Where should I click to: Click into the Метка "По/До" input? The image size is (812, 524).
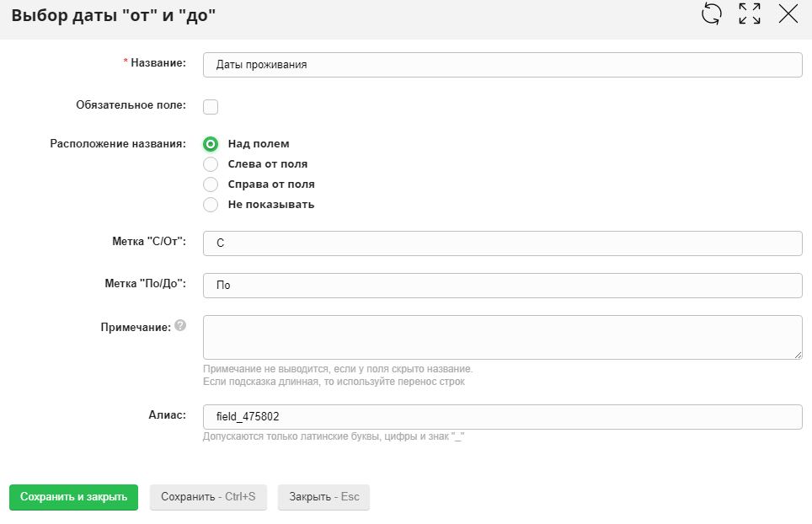tap(502, 286)
